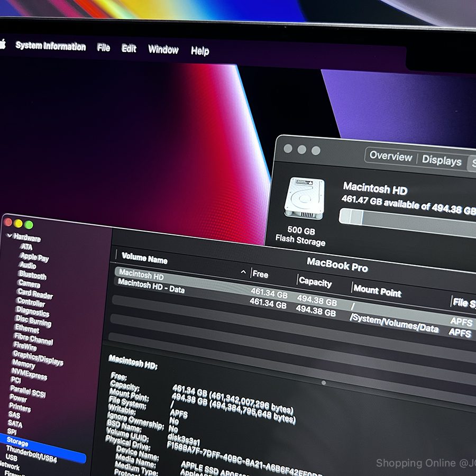Select Diagnostics in the sidebar
The height and width of the screenshot is (476, 476).
pyautogui.click(x=32, y=311)
